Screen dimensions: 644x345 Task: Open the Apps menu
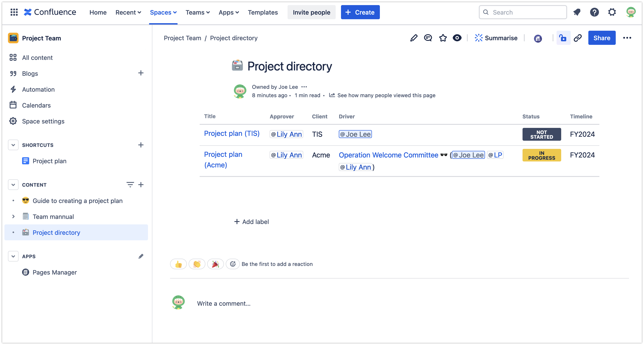click(x=229, y=12)
